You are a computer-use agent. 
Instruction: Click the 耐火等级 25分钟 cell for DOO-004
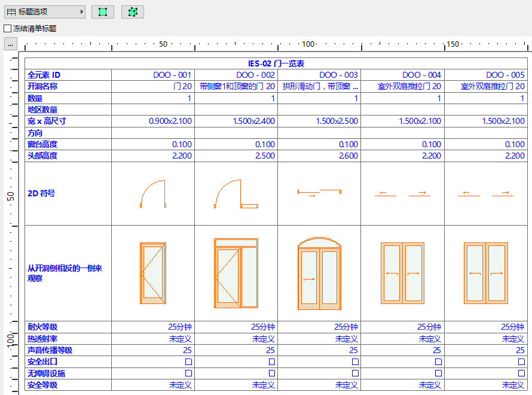428,327
